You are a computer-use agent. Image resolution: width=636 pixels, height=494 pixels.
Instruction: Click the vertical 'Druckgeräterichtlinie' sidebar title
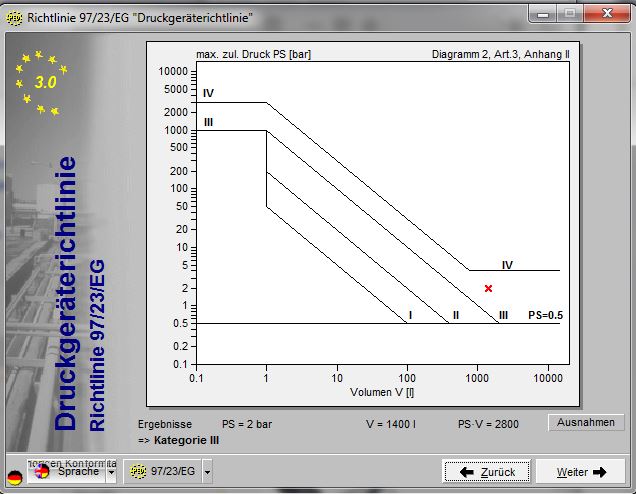click(x=66, y=293)
